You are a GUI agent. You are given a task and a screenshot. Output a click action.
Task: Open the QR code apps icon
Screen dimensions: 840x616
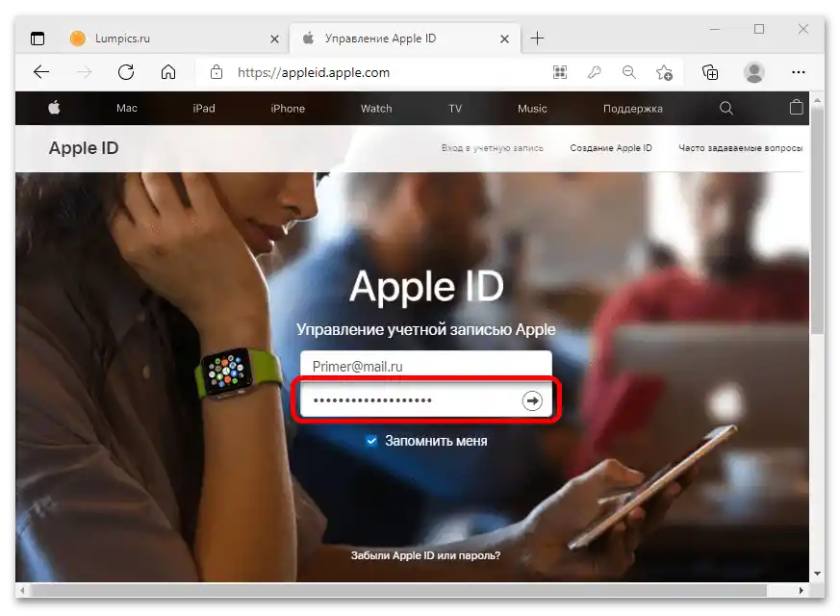560,72
